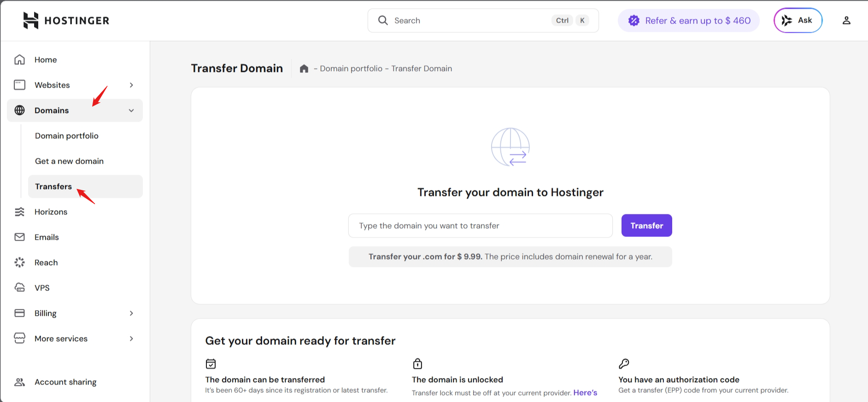
Task: Click You have an authorization code text
Action: click(x=679, y=379)
